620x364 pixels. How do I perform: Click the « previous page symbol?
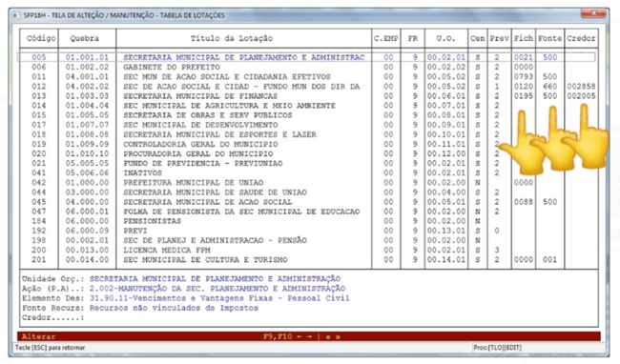click(x=328, y=336)
